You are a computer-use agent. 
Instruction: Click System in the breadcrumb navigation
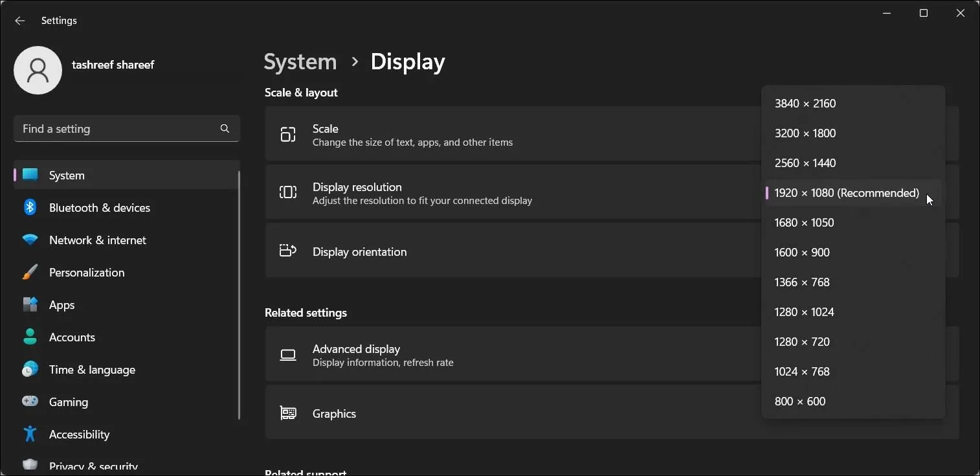300,62
